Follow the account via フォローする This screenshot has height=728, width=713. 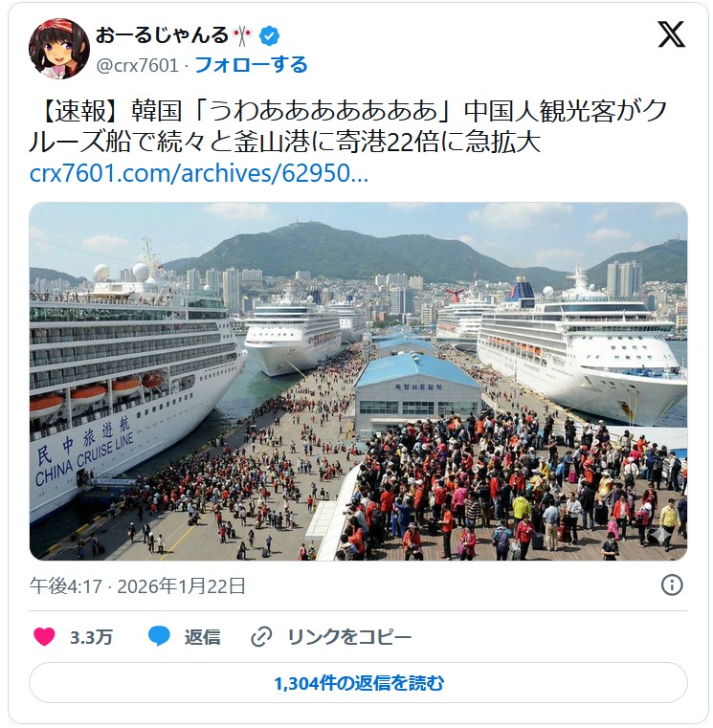[x=251, y=65]
